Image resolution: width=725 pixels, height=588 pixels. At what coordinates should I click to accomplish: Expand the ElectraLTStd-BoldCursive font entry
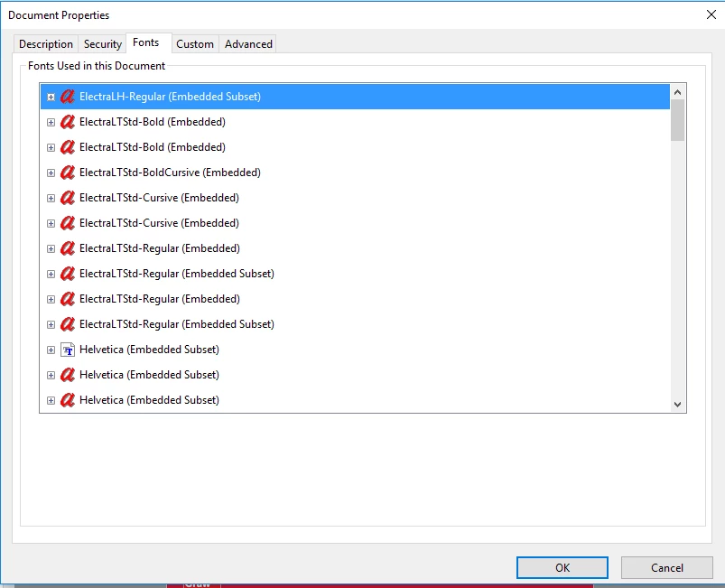pos(51,173)
